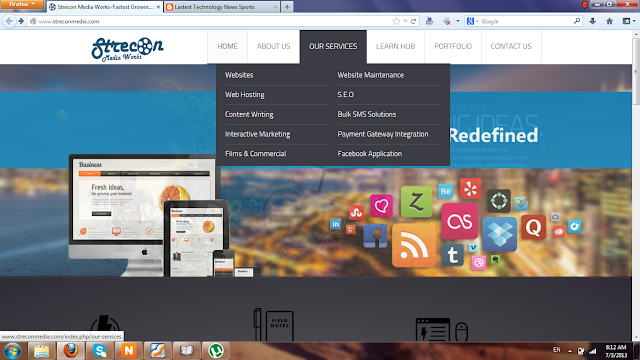640x360 pixels.
Task: Click the blue Facebook f icon
Action: pyautogui.click(x=375, y=236)
